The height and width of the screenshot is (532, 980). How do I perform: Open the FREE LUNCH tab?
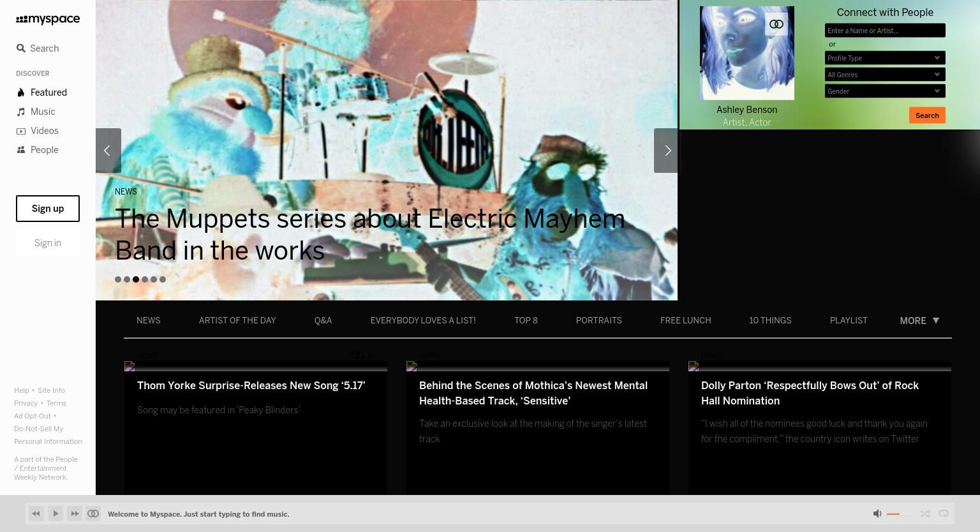pos(685,321)
